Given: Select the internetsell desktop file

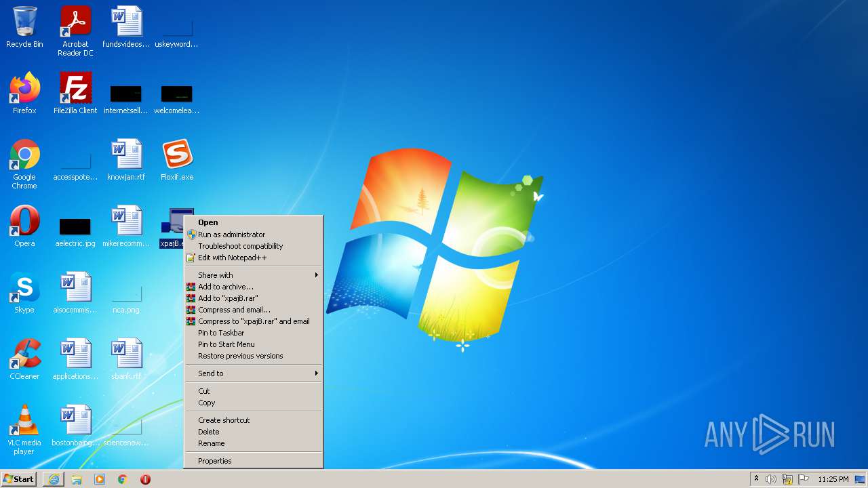Looking at the screenshot, I should click(126, 98).
